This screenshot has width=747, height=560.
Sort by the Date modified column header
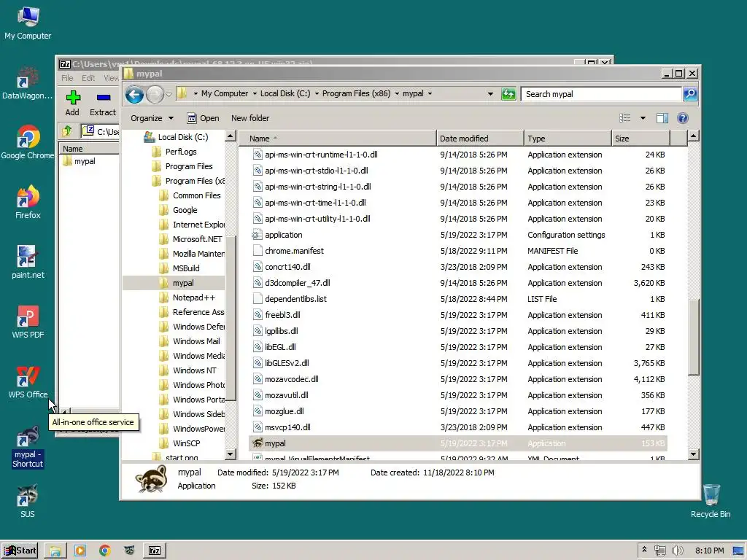(x=480, y=139)
